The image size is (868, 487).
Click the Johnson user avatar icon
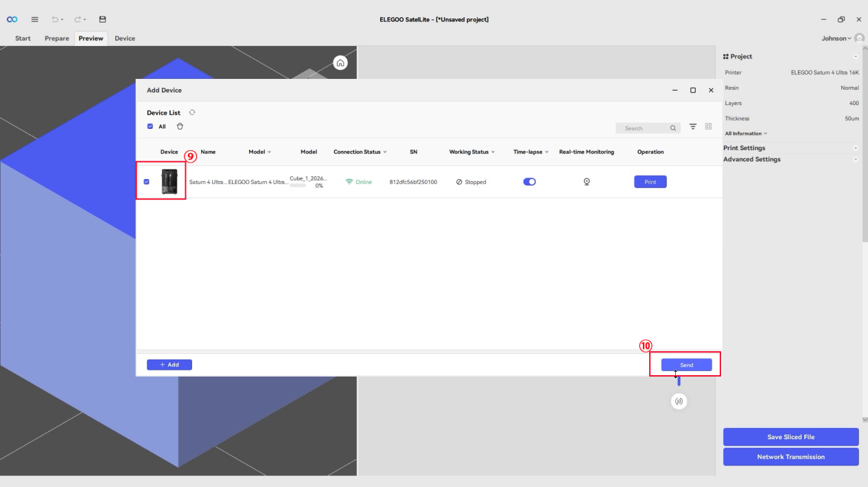point(860,38)
